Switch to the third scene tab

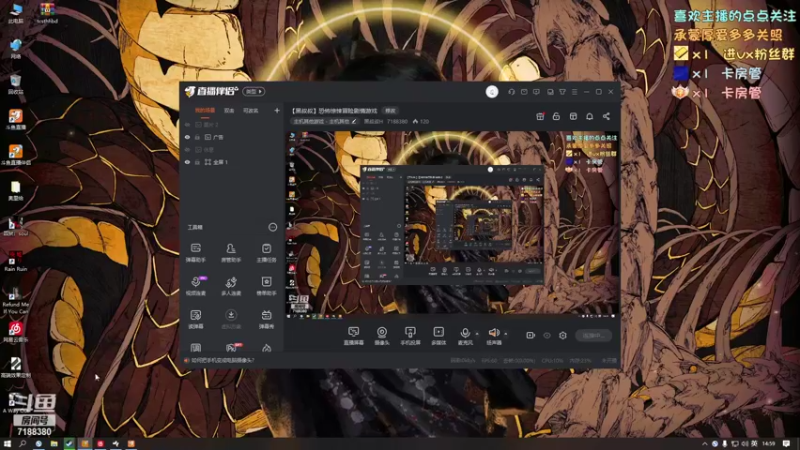point(251,110)
